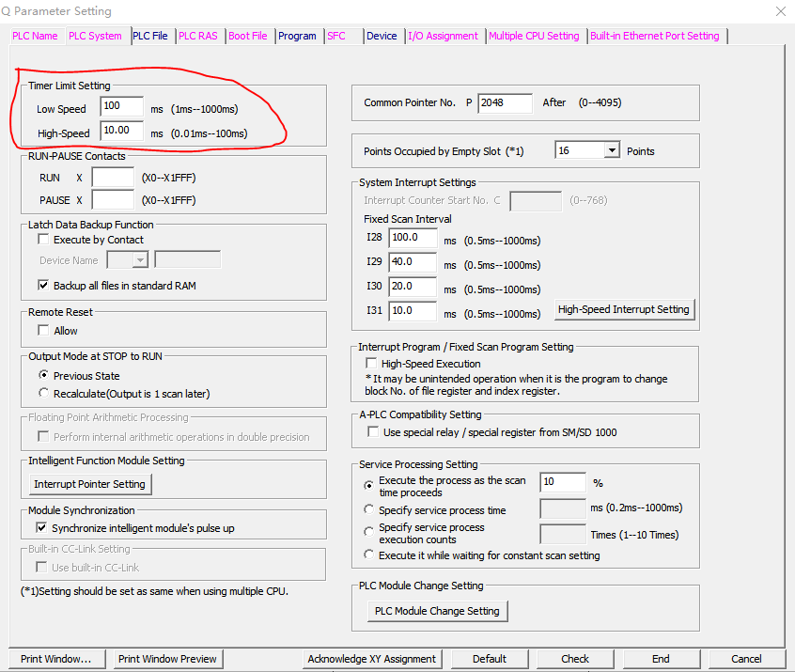Uncheck Backup all files in standard RAM
795x672 pixels.
(x=43, y=285)
